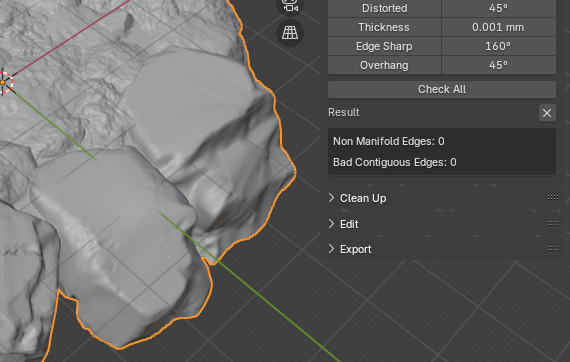The image size is (570, 362).
Task: Adjust the Edge Sharp 160° field
Action: 498,47
